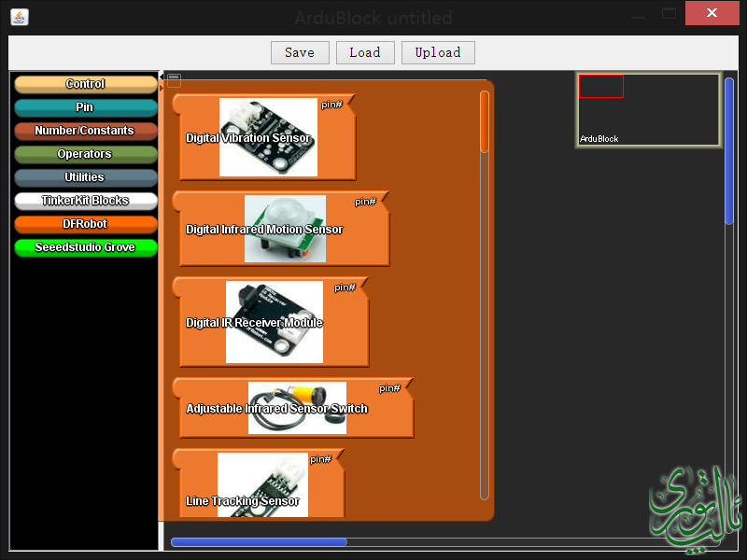747x560 pixels.
Task: Click the ArduBlock minimap thumbnail
Action: tap(648, 110)
